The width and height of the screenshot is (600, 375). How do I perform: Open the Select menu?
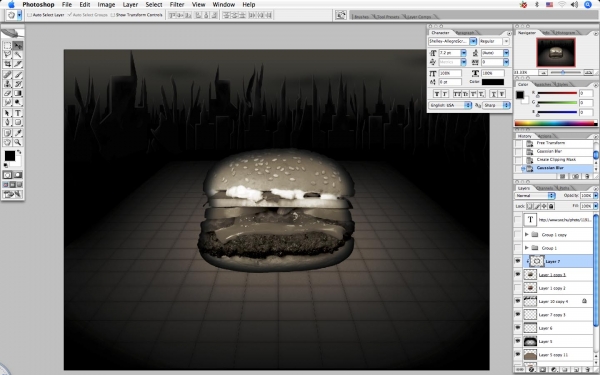pyautogui.click(x=154, y=5)
